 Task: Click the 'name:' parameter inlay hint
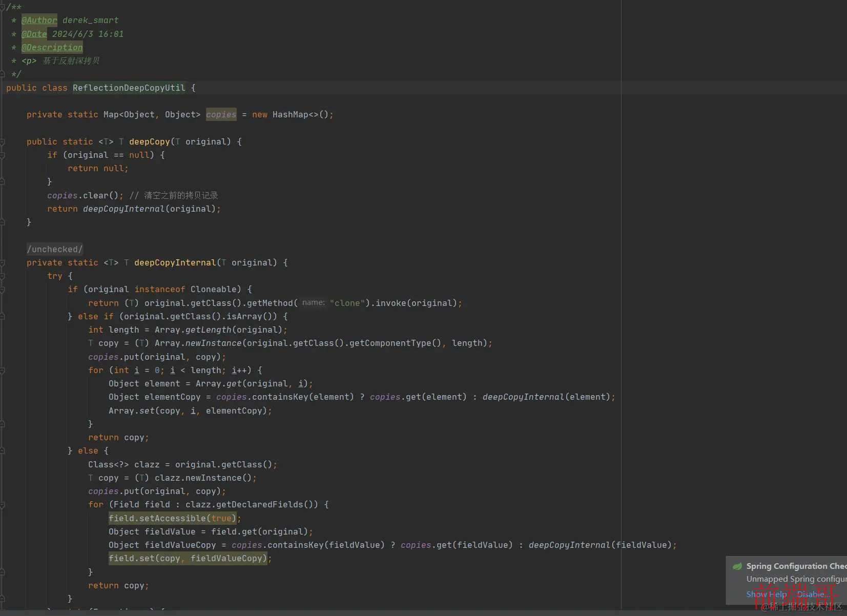click(x=313, y=303)
